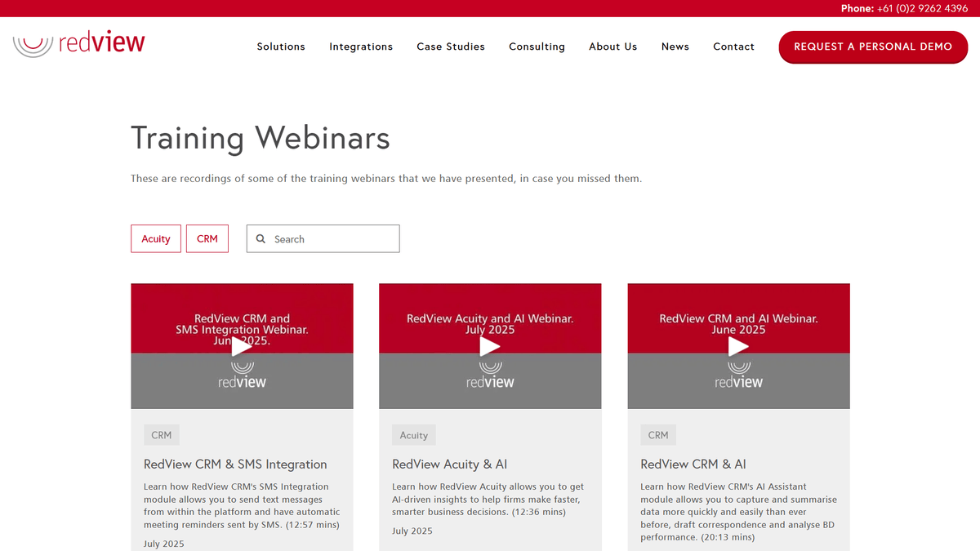Open the RedView CRM & SMS Integration webinar page
Screen dimensions: 980x551
coord(235,464)
